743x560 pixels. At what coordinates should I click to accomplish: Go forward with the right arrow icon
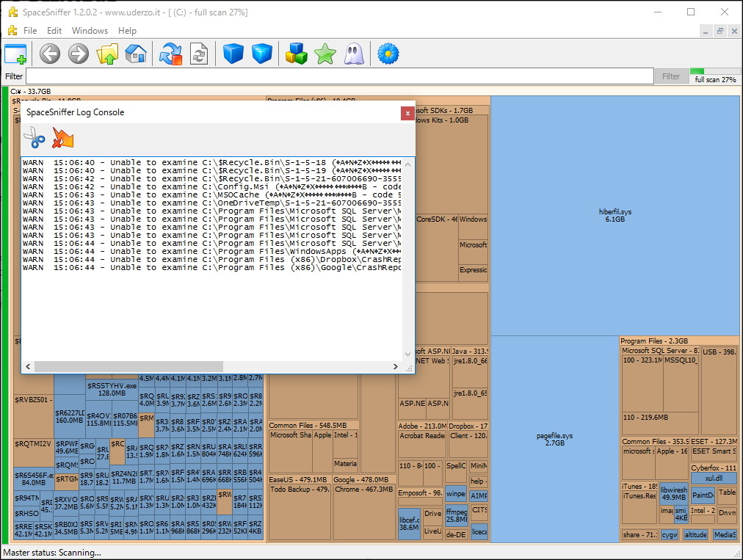79,54
